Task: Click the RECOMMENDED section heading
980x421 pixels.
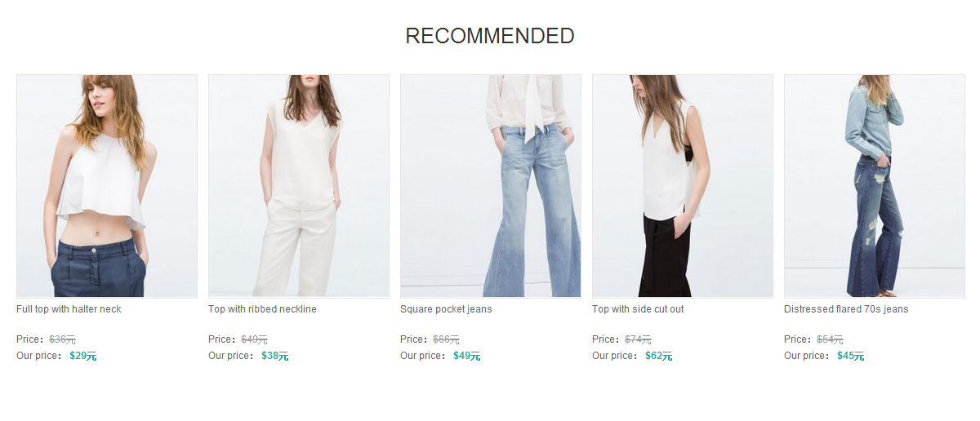Action: pos(490,36)
